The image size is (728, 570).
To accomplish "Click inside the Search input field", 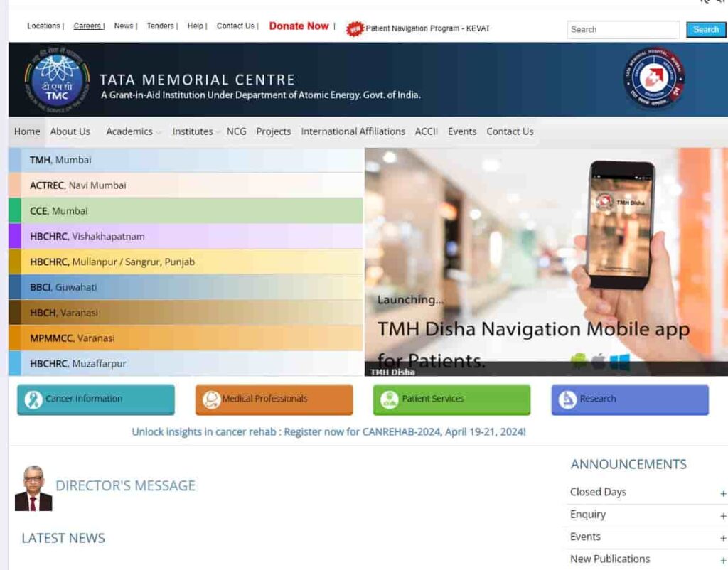I will pos(623,30).
